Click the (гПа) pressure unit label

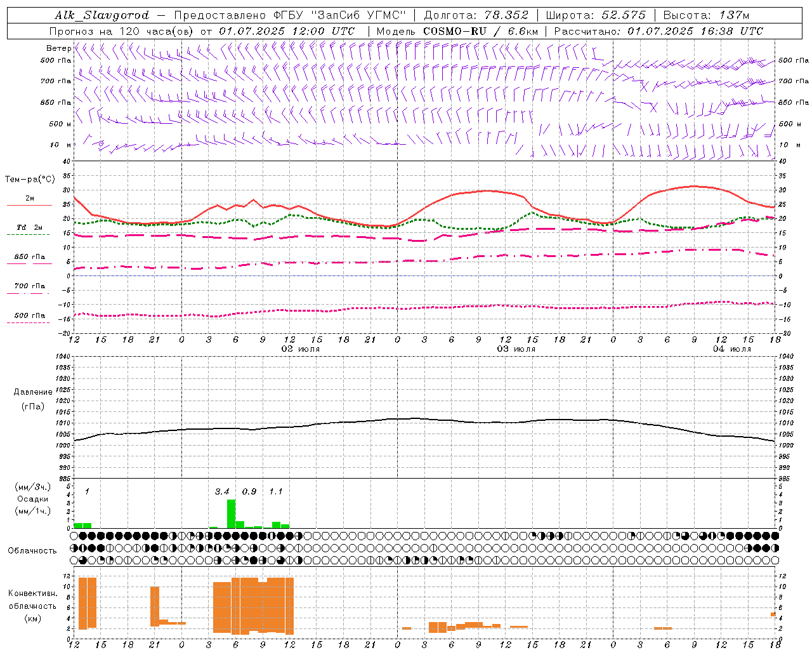33,406
